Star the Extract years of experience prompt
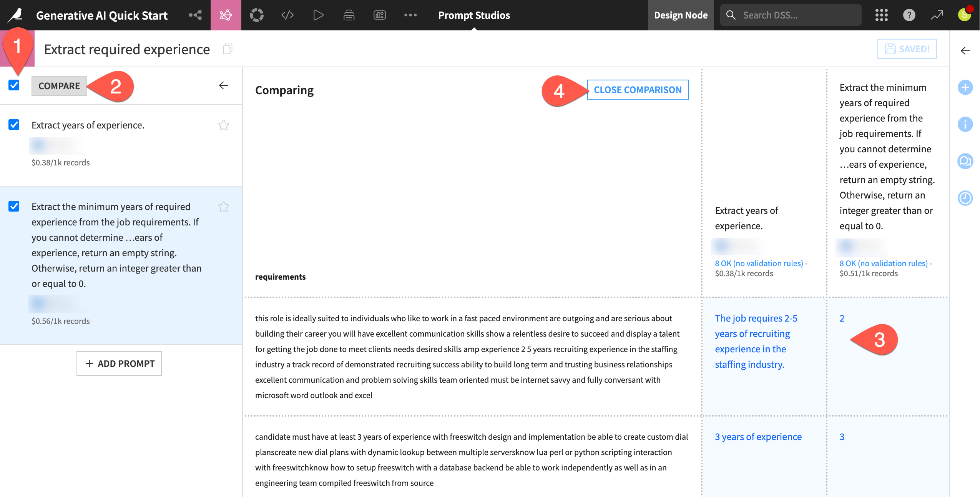The width and height of the screenshot is (980, 497). tap(223, 125)
